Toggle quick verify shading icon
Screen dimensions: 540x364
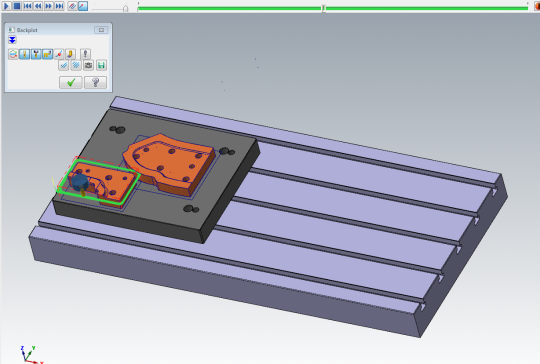click(70, 54)
